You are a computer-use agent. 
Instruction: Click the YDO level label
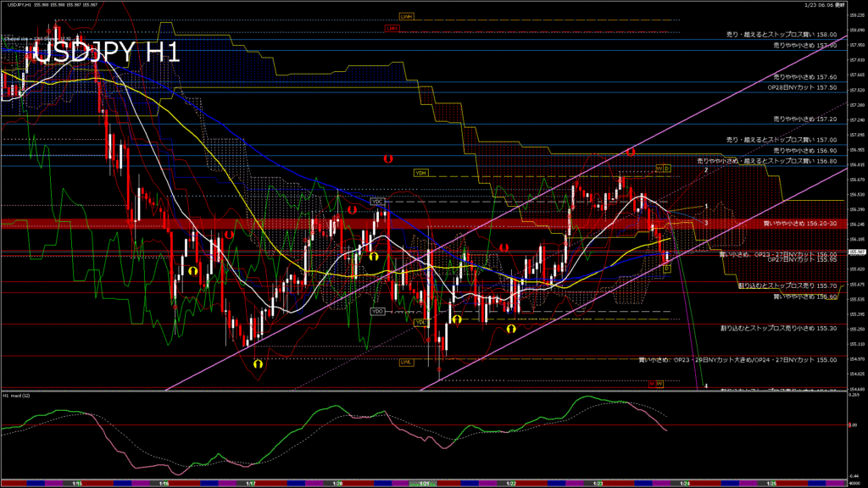pos(378,312)
